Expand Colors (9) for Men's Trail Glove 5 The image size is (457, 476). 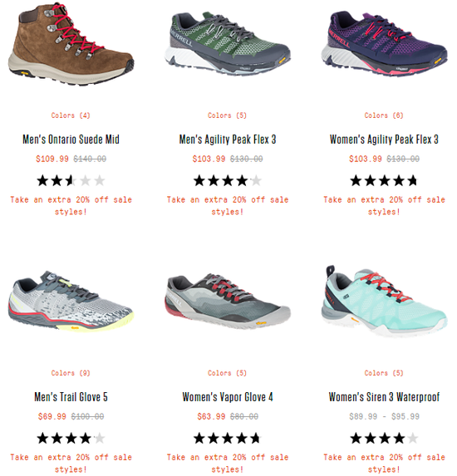click(71, 373)
